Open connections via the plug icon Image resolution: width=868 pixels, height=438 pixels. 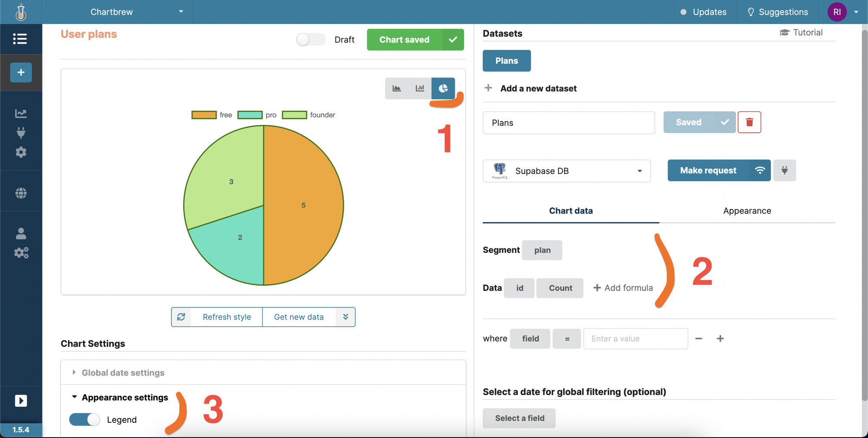pos(20,133)
